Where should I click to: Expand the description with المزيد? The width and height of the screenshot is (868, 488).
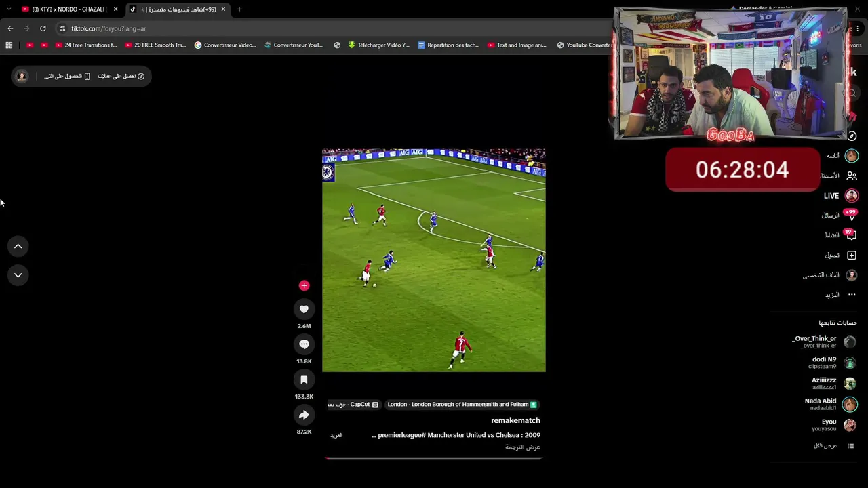[336, 435]
